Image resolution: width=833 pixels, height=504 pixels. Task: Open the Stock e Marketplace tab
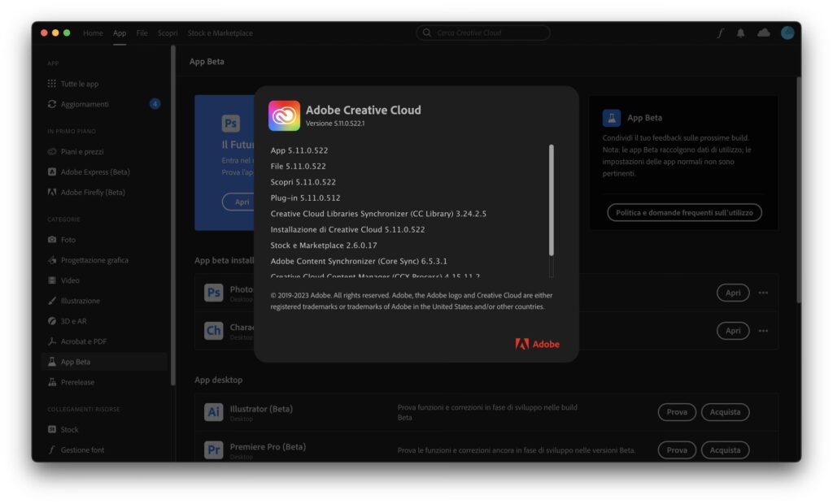point(220,33)
